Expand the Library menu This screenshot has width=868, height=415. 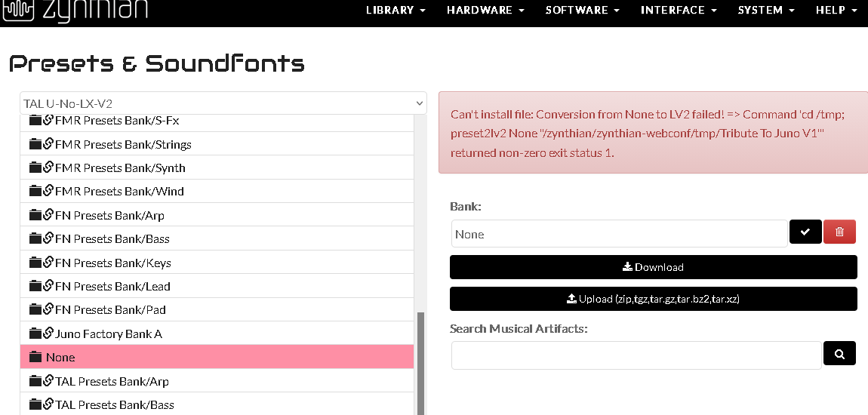pyautogui.click(x=396, y=11)
